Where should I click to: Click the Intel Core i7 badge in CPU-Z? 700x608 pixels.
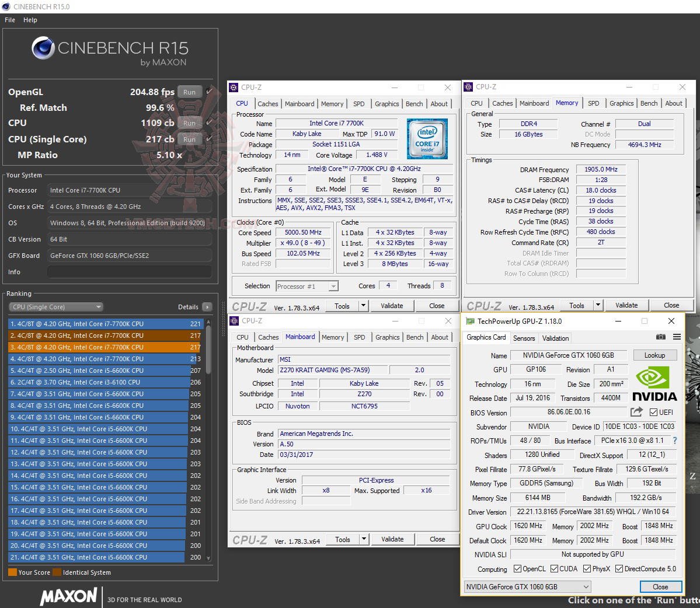click(427, 138)
